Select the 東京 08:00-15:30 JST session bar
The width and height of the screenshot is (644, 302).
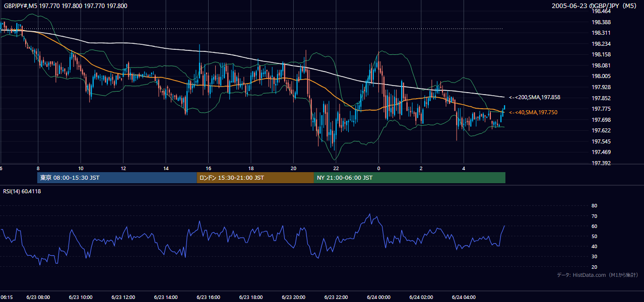coord(117,178)
